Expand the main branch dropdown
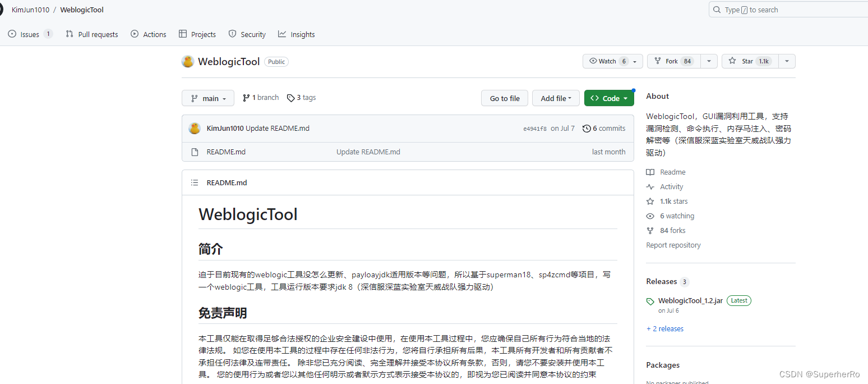The height and width of the screenshot is (384, 868). point(207,98)
